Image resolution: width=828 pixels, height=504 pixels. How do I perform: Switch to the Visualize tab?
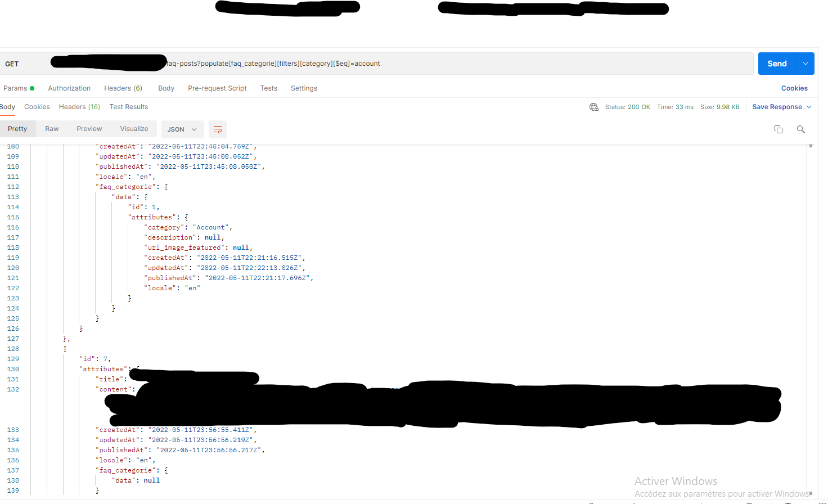point(133,128)
